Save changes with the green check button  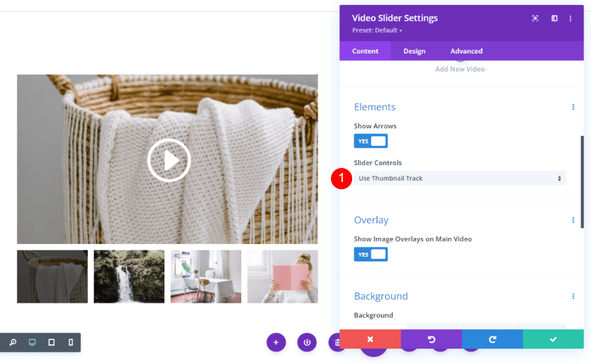pyautogui.click(x=552, y=339)
